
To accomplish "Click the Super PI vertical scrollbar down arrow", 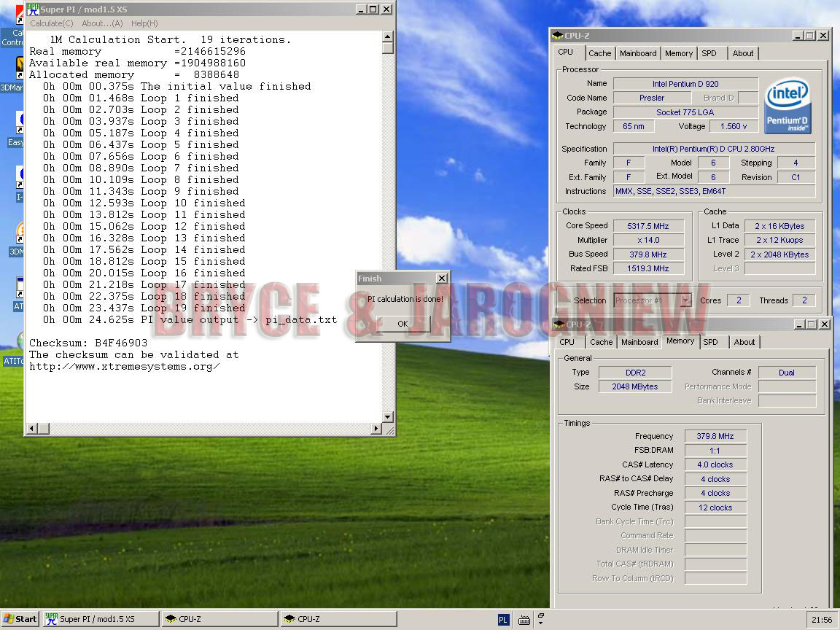I will [x=388, y=417].
